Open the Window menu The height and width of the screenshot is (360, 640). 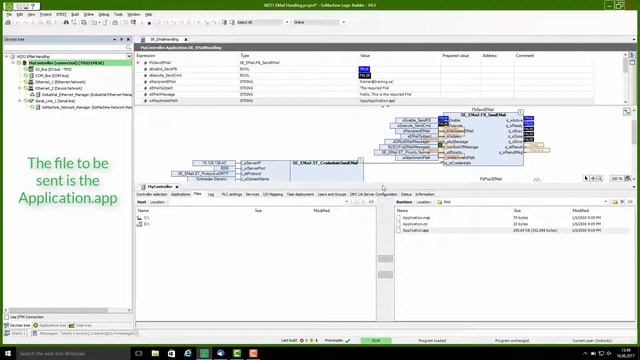pyautogui.click(x=133, y=14)
